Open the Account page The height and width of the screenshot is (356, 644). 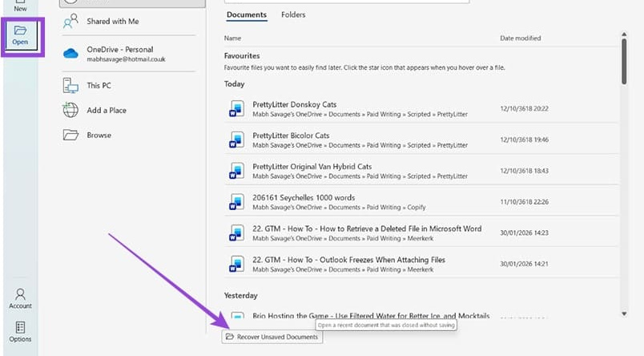tap(20, 298)
